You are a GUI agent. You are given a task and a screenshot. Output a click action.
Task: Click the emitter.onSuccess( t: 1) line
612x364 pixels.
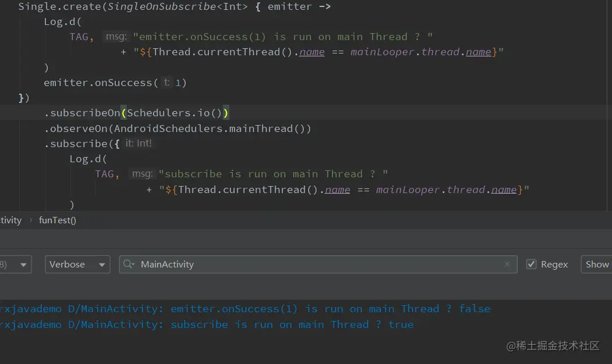click(x=115, y=83)
